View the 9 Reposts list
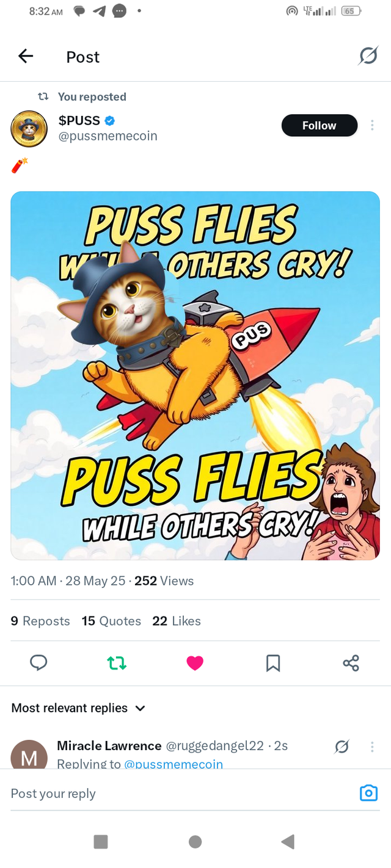Viewport: 391px width, 868px height. click(x=40, y=621)
